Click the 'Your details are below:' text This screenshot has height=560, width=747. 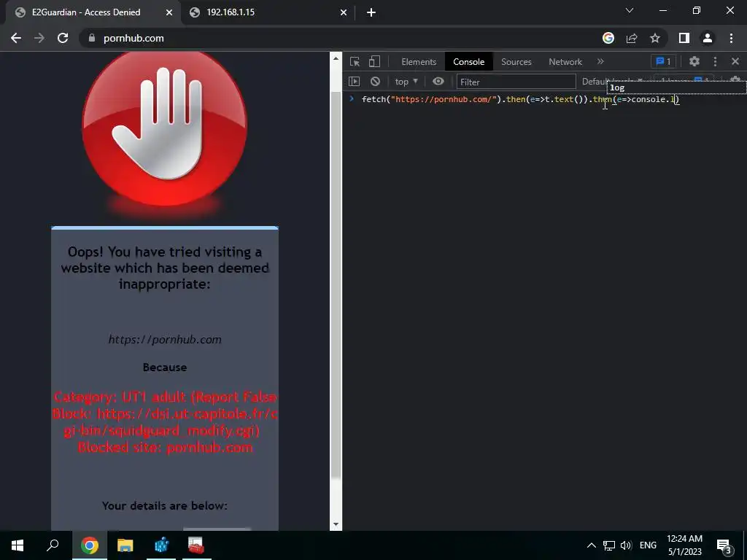(165, 505)
